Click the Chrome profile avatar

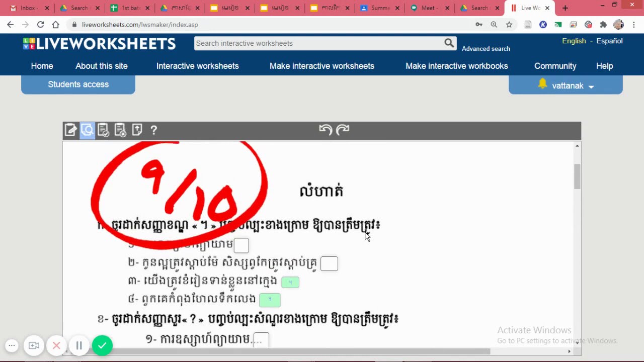619,25
